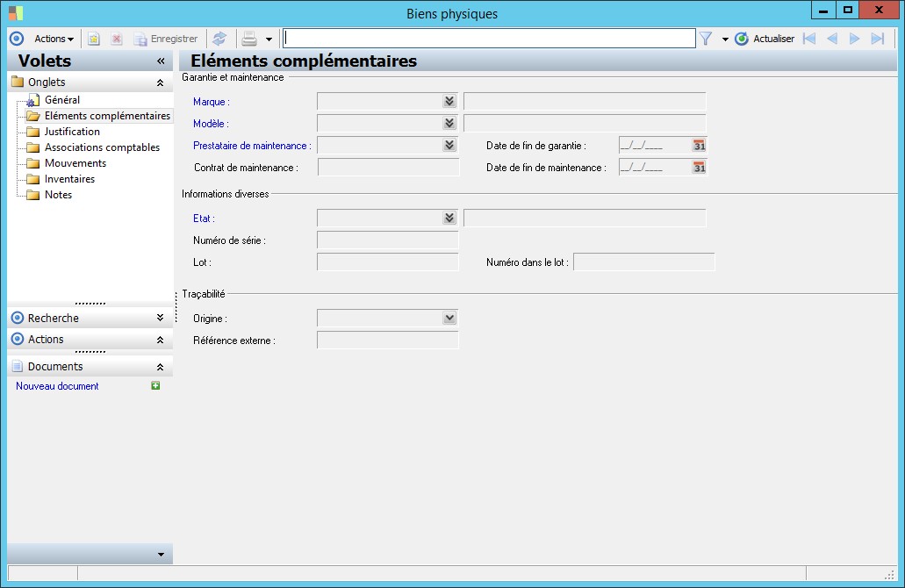Open calendar for Date de fin de maintenance
The height and width of the screenshot is (588, 905).
click(x=699, y=168)
